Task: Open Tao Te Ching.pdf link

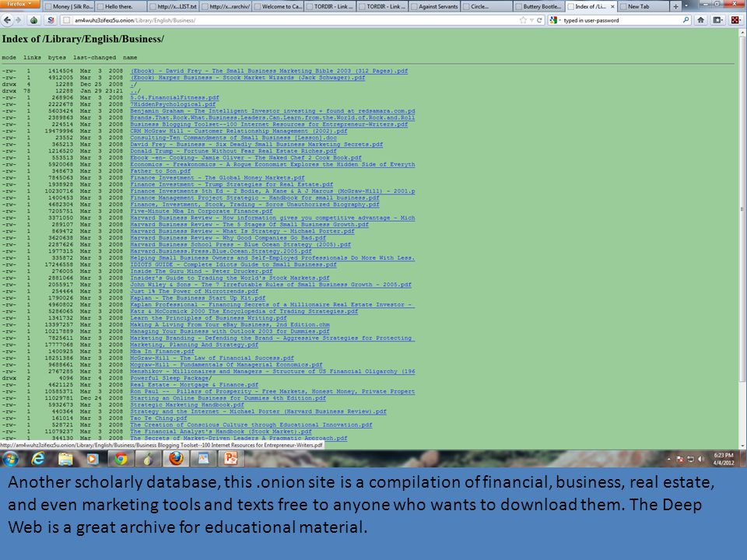Action: [159, 418]
